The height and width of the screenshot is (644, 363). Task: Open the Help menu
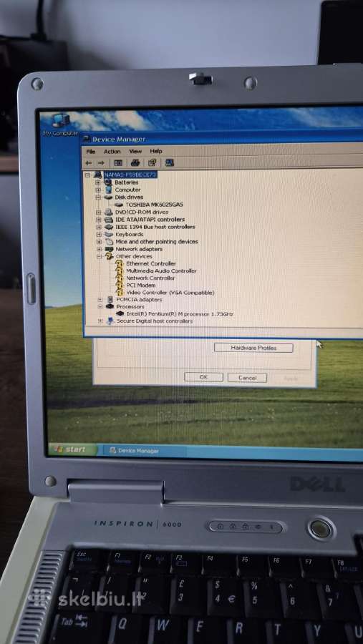click(x=156, y=151)
